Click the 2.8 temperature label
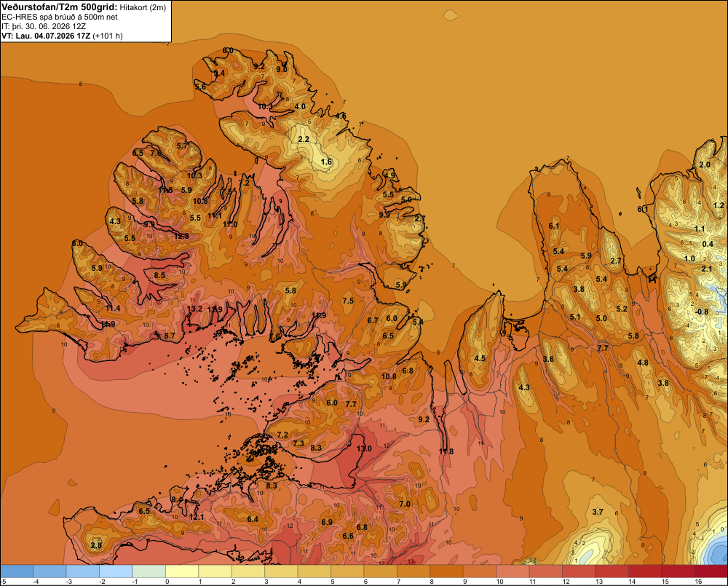Image resolution: width=728 pixels, height=586 pixels. 96,545
